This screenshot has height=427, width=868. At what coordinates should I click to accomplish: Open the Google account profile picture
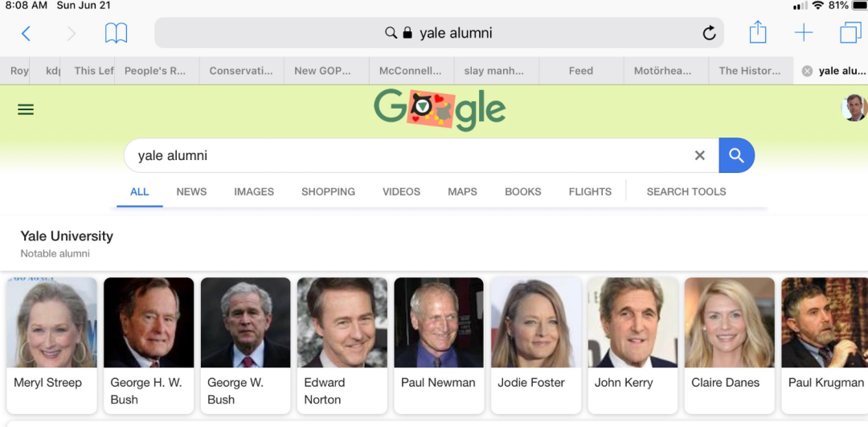(854, 108)
